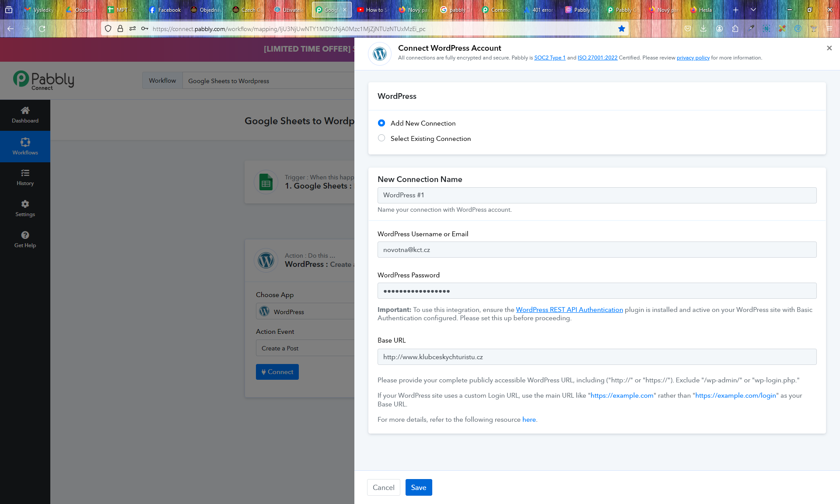Open Firefox recent browsing (Firefox View) button
The height and width of the screenshot is (504, 840).
9,10
